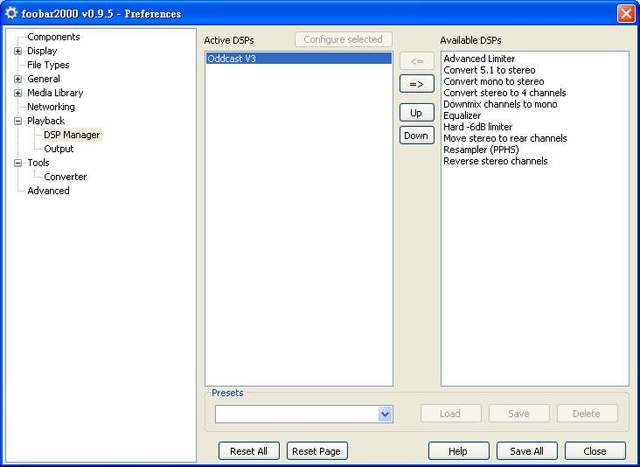
Task: Expand the Display tree node
Action: coord(18,51)
